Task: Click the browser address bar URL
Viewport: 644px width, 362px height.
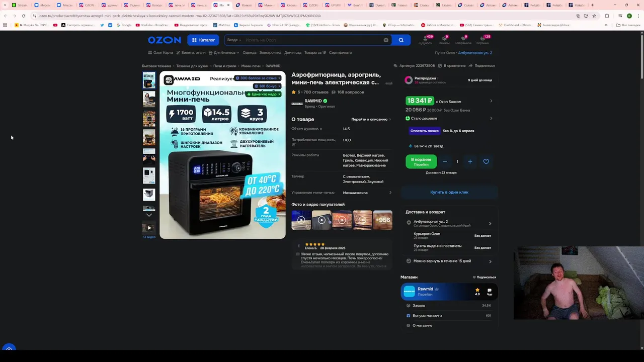Action: point(180,16)
